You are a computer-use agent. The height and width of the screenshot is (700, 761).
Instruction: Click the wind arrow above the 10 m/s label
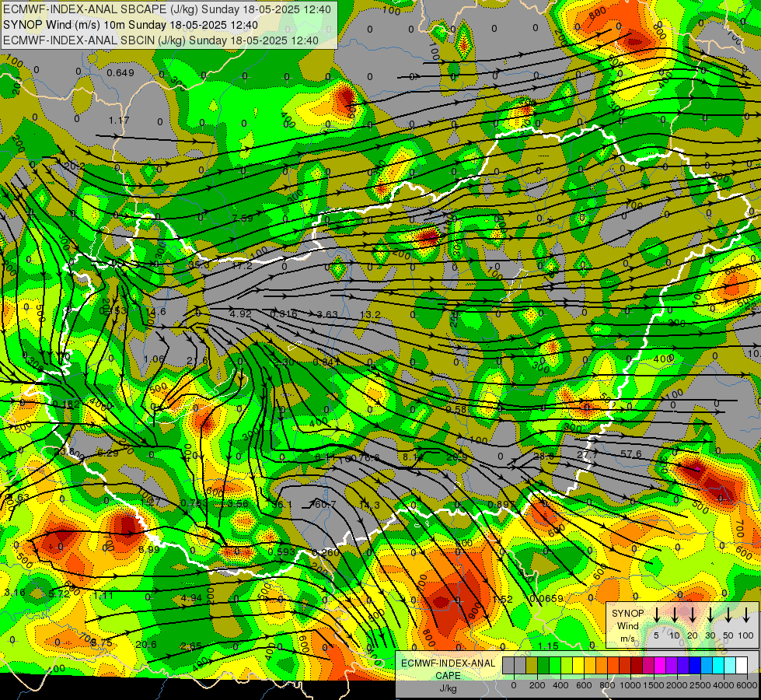pyautogui.click(x=675, y=614)
